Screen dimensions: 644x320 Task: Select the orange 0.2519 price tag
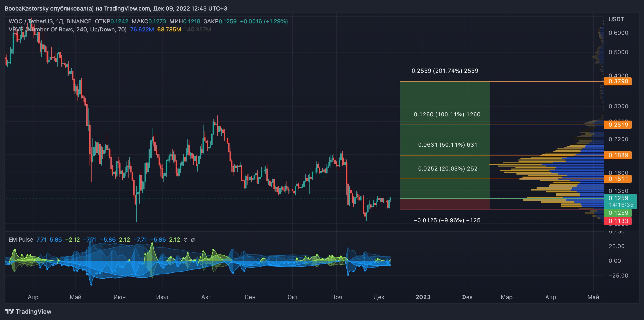[618, 125]
